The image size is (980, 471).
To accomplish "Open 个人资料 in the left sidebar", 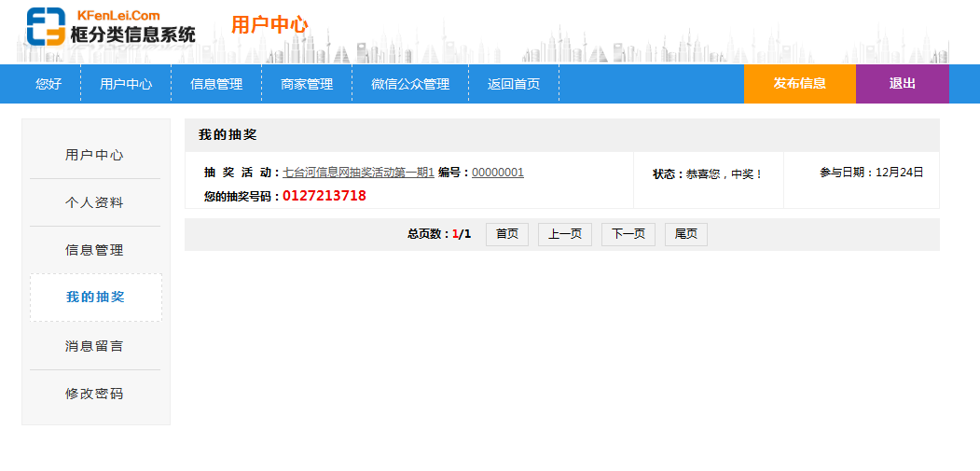I will point(94,202).
